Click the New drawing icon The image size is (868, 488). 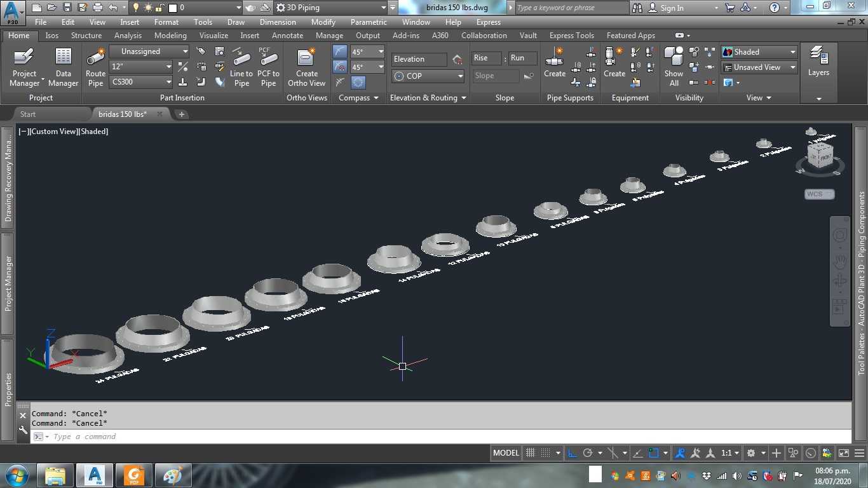tap(37, 8)
